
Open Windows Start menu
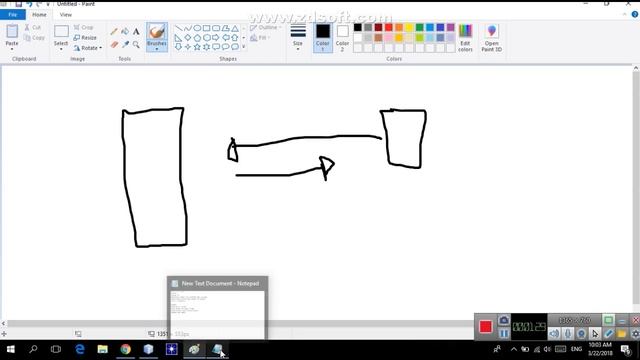pos(11,349)
